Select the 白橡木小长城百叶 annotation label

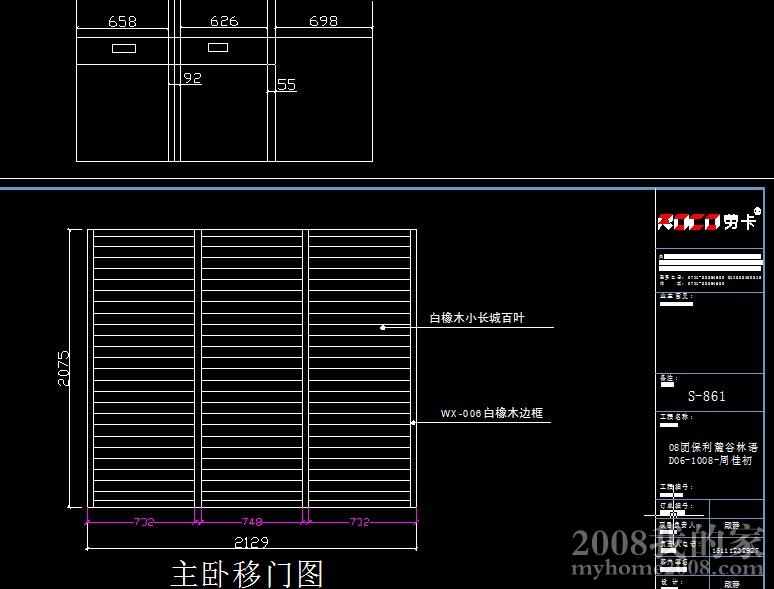(477, 318)
